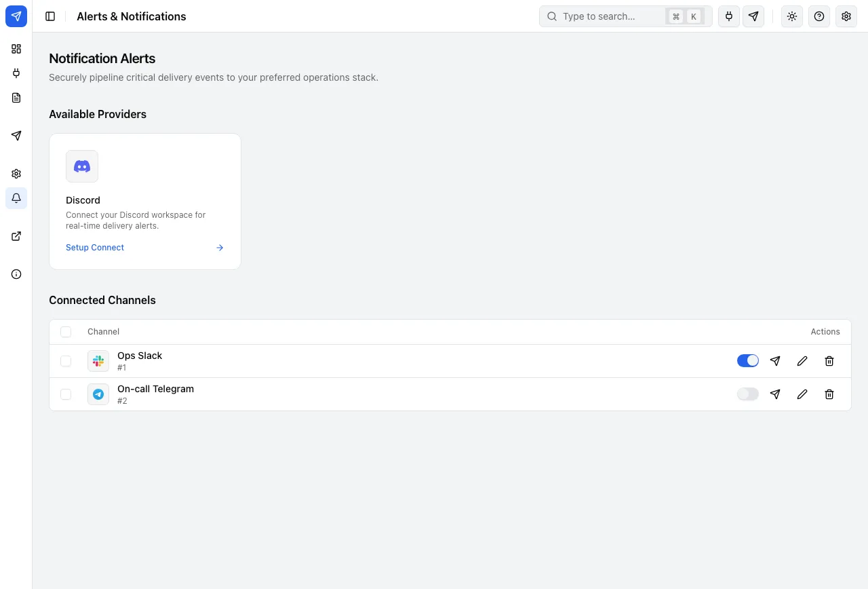Check the On-call Telegram row checkbox

click(66, 394)
